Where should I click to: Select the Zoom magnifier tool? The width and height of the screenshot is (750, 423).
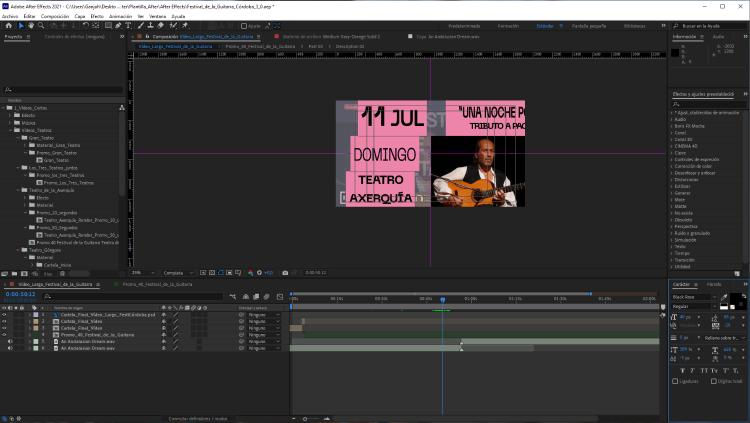pos(41,26)
